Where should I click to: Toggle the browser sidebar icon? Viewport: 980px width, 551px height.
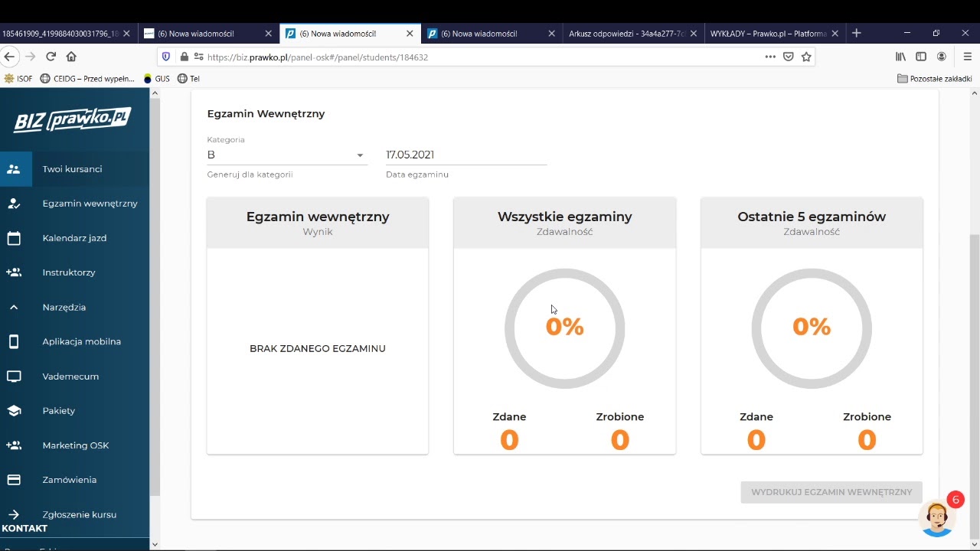coord(921,57)
